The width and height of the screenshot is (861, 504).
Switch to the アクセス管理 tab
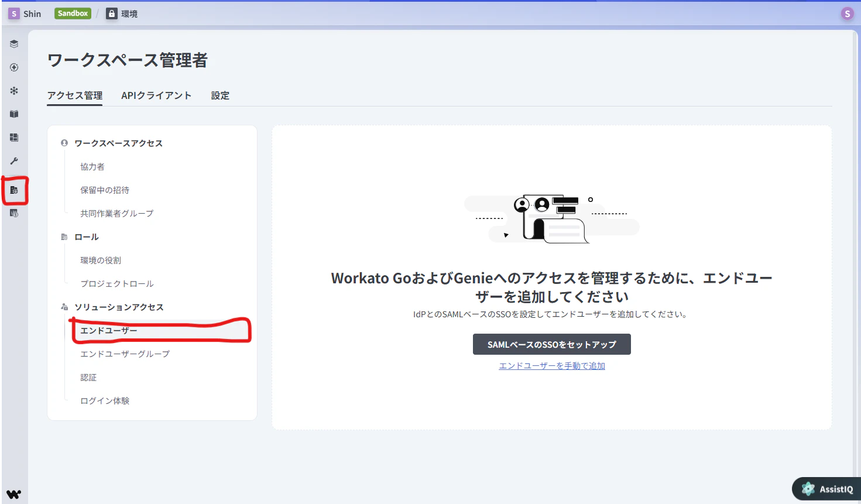(x=75, y=95)
